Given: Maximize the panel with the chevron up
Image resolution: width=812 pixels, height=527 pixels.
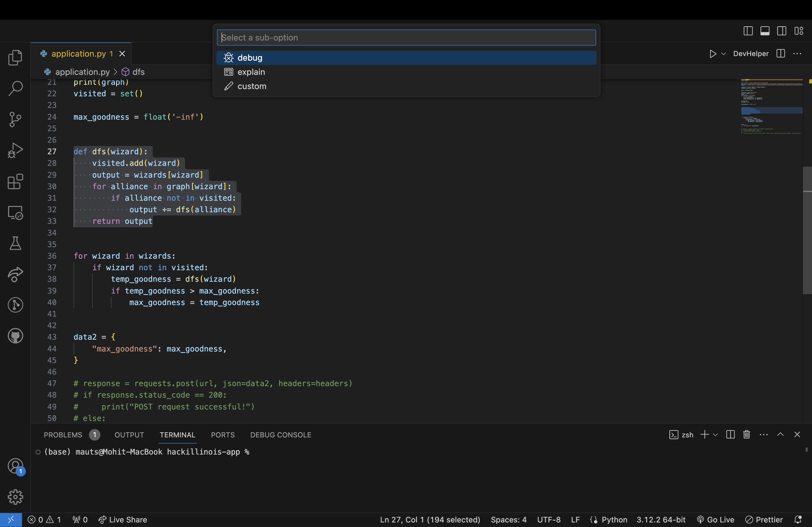Looking at the screenshot, I should pyautogui.click(x=780, y=435).
